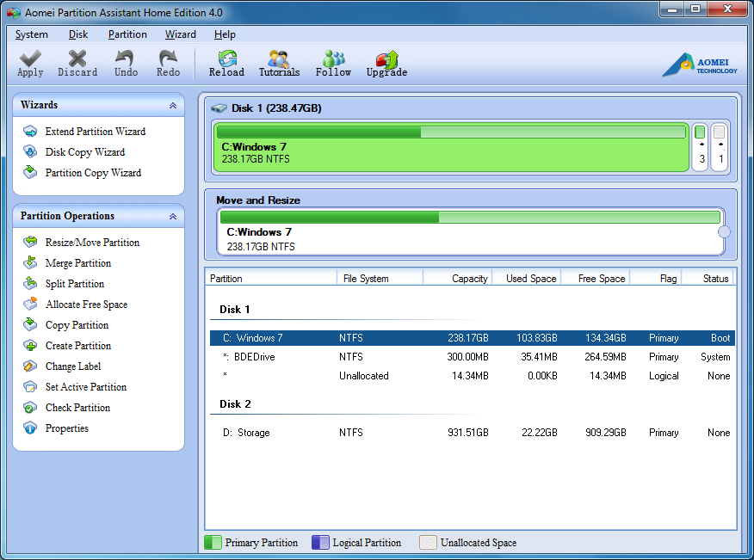Select the D: Storage partition row
This screenshot has height=560, width=754.
[x=473, y=433]
